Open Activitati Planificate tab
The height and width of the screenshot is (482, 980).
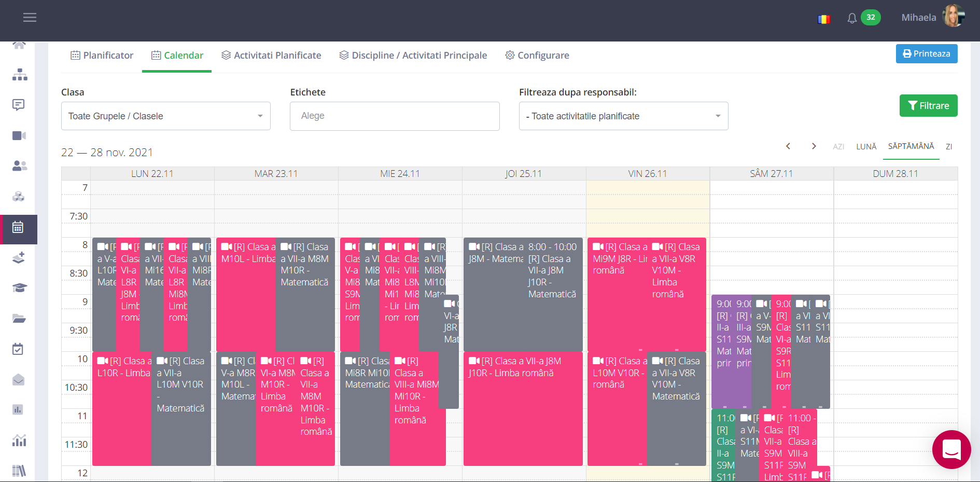pos(271,56)
